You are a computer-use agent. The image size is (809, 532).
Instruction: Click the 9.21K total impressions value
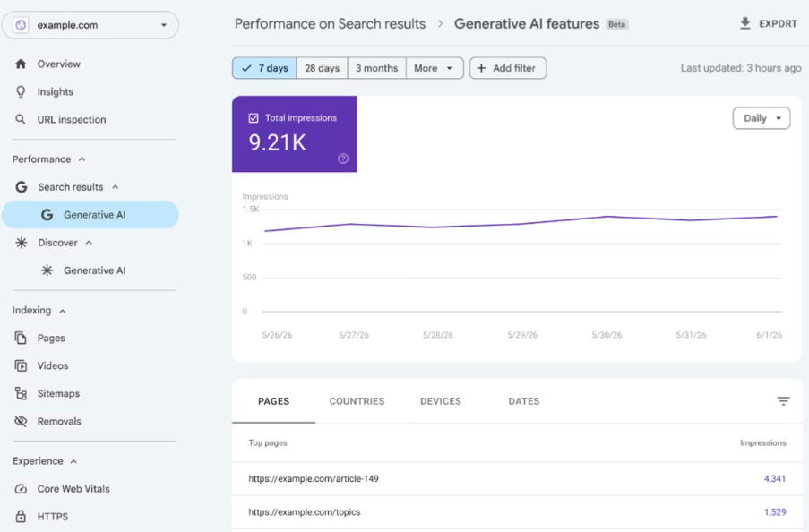point(278,143)
